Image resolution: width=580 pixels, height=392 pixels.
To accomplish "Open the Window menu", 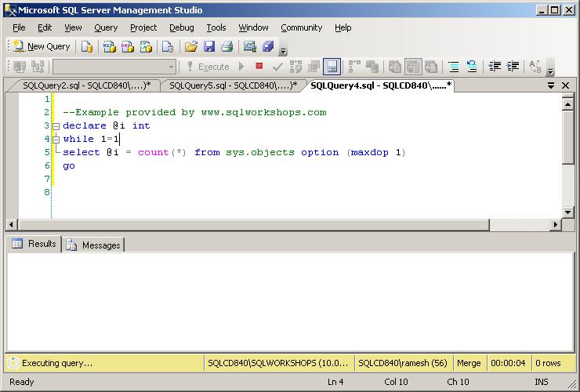I will tap(253, 27).
